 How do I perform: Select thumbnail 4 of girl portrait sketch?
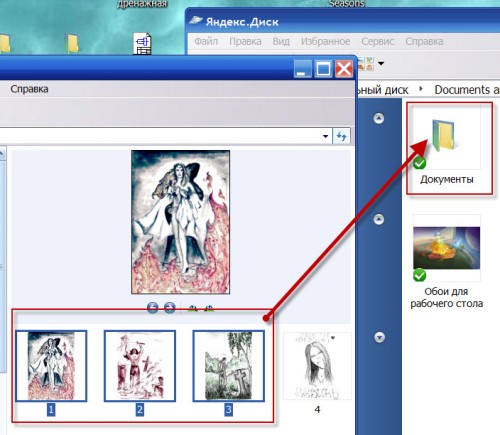(x=317, y=366)
